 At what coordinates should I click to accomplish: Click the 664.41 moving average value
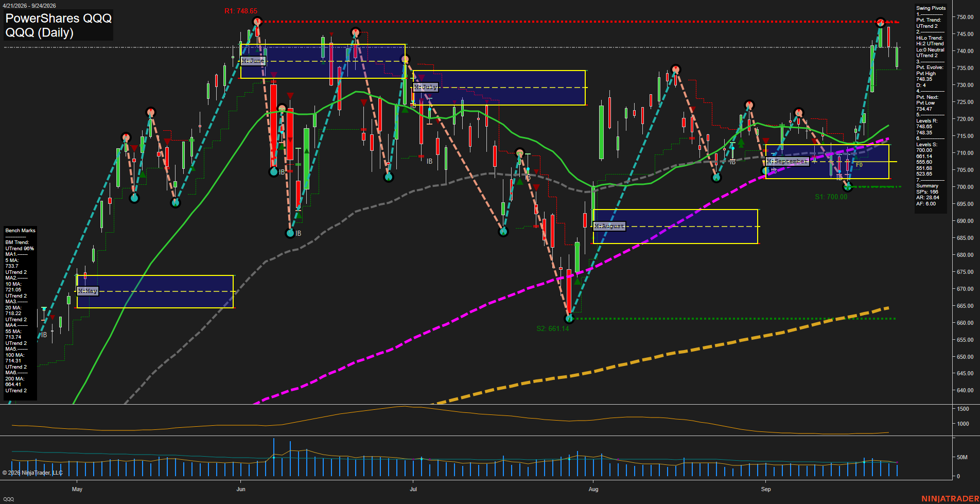(13, 385)
